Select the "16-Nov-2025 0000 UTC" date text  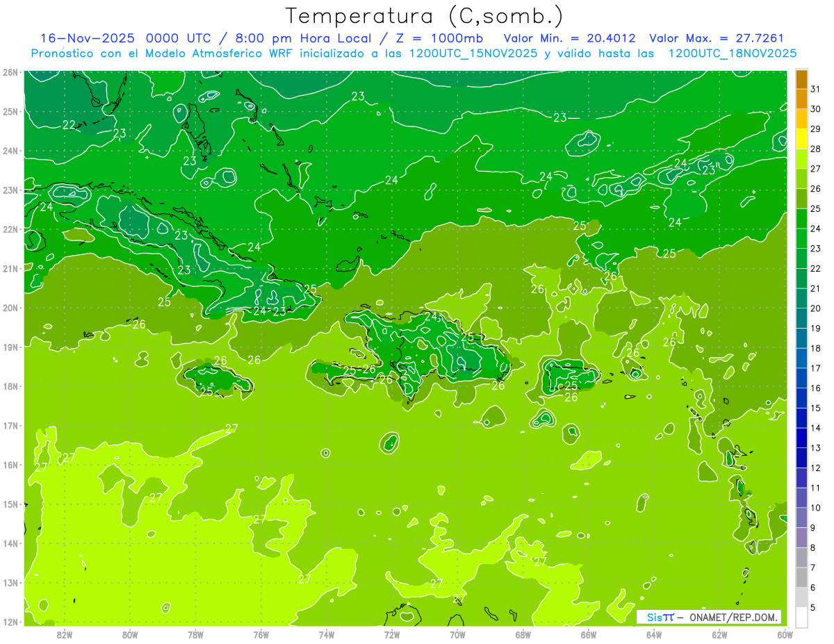pyautogui.click(x=125, y=38)
